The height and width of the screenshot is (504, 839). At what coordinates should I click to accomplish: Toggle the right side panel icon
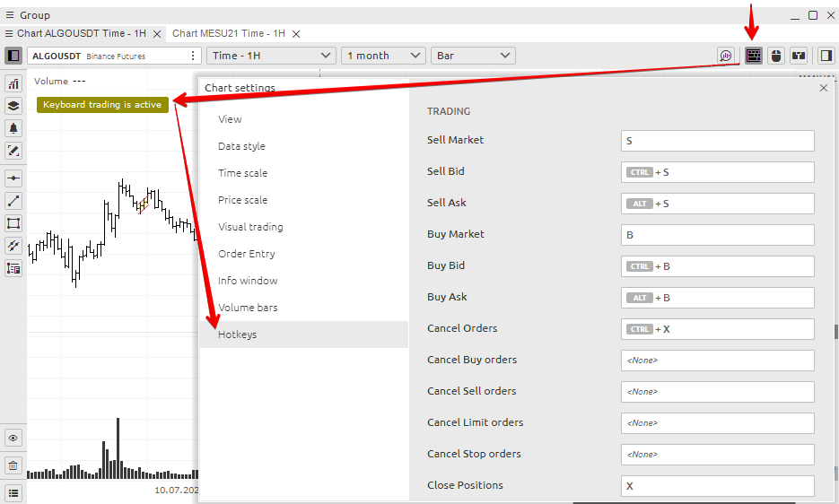pyautogui.click(x=826, y=56)
